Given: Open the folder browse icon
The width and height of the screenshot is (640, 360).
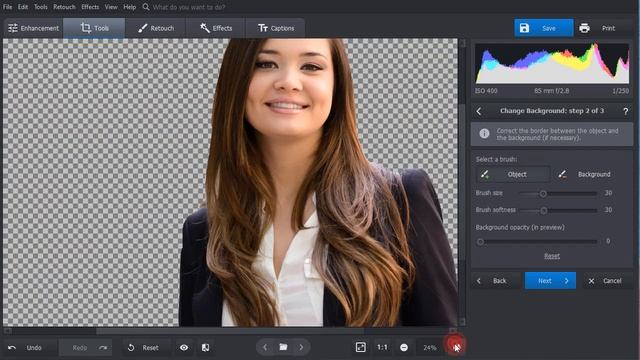Looking at the screenshot, I should (283, 347).
